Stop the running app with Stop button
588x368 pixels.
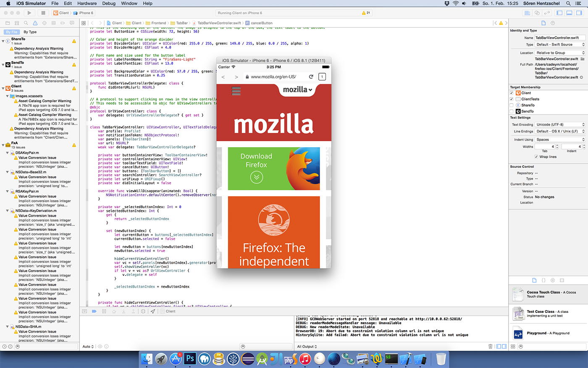(x=43, y=13)
